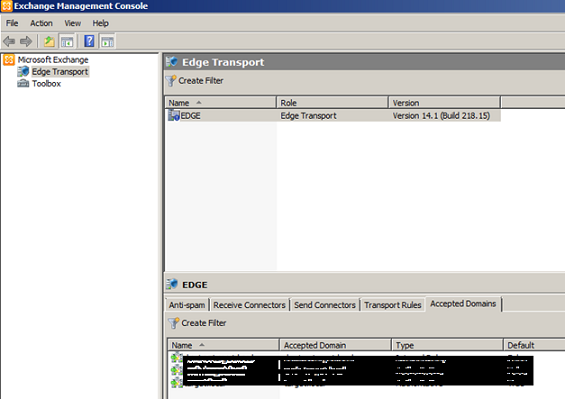Click Create Filter above the server list
The height and width of the screenshot is (399, 565).
[x=201, y=81]
